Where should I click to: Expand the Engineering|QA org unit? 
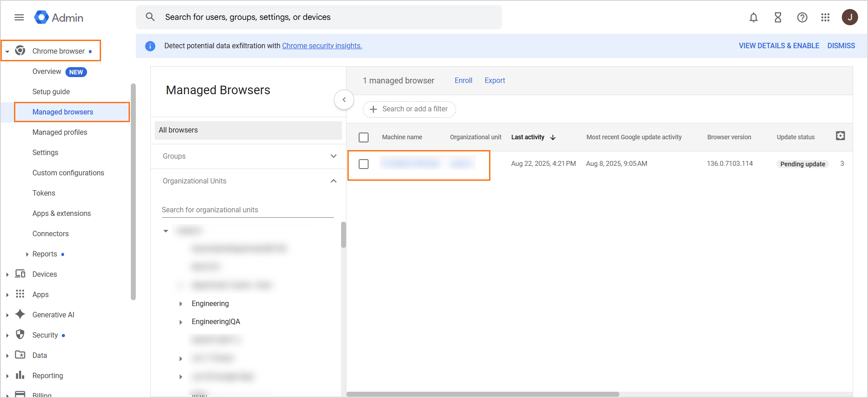point(180,322)
